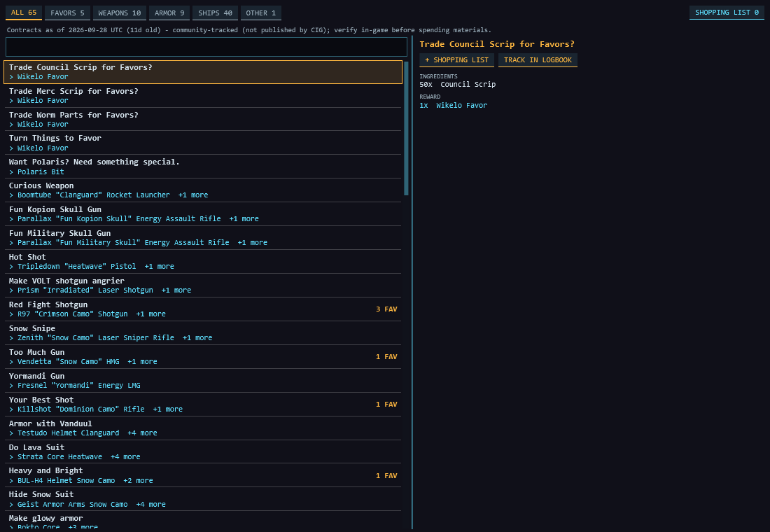This screenshot has height=532, width=770.
Task: Click Boomtube "Clanguard" Rocket Launcher reward
Action: click(94, 195)
